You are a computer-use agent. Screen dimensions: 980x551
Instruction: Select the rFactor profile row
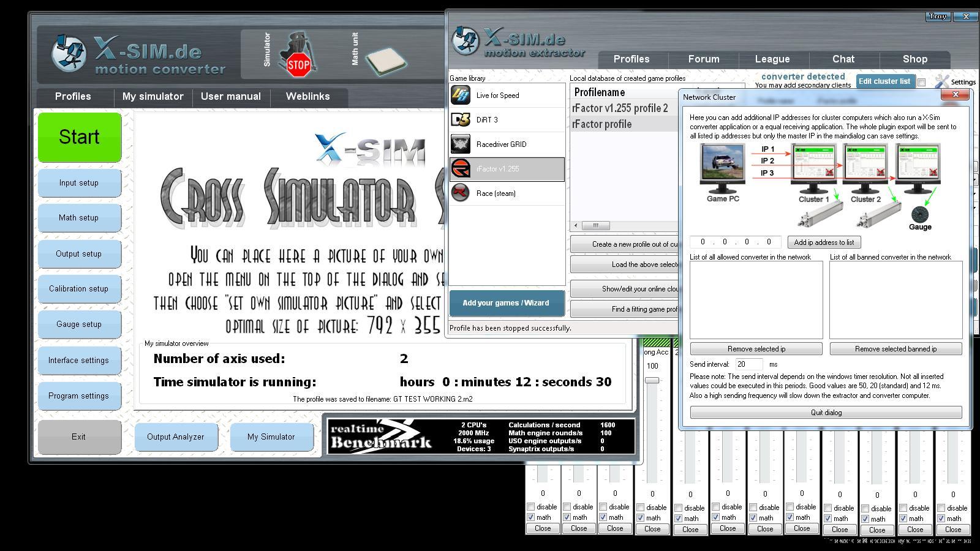pyautogui.click(x=624, y=124)
